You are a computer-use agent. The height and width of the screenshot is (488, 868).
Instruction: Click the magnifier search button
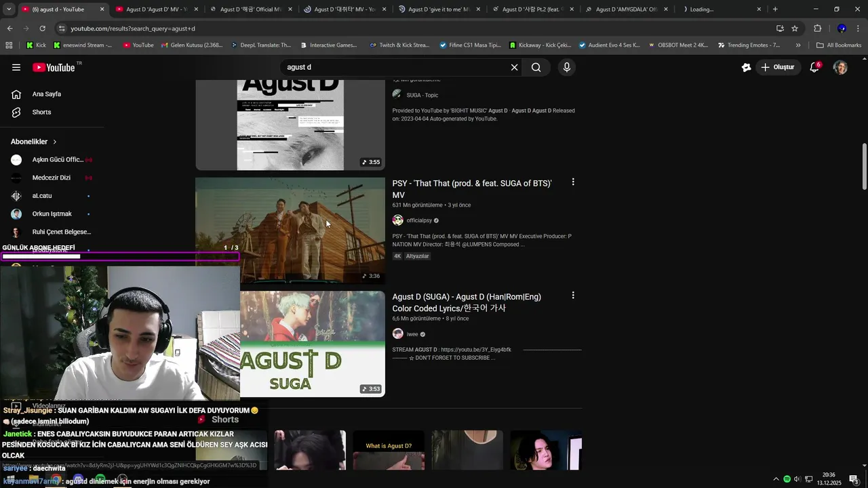pos(536,67)
